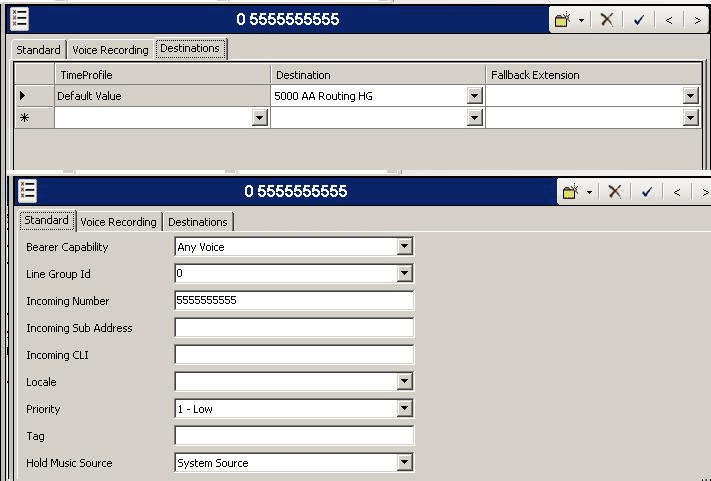Switch to Voice Recording tab in lower panel
The image size is (711, 481).
[x=118, y=222]
